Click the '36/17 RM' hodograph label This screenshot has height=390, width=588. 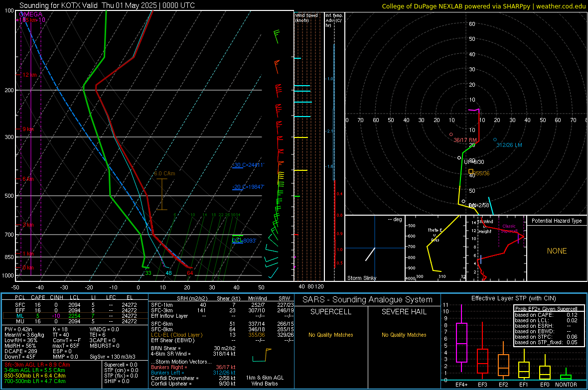465,140
